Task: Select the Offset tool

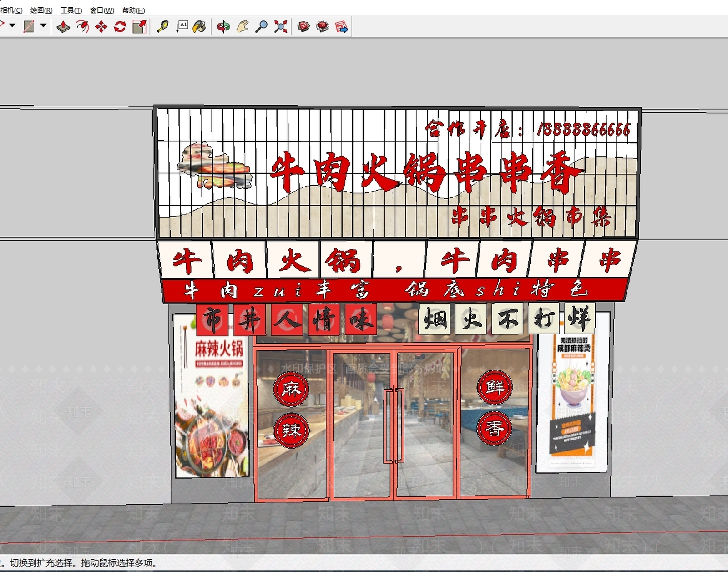Action: [82, 27]
